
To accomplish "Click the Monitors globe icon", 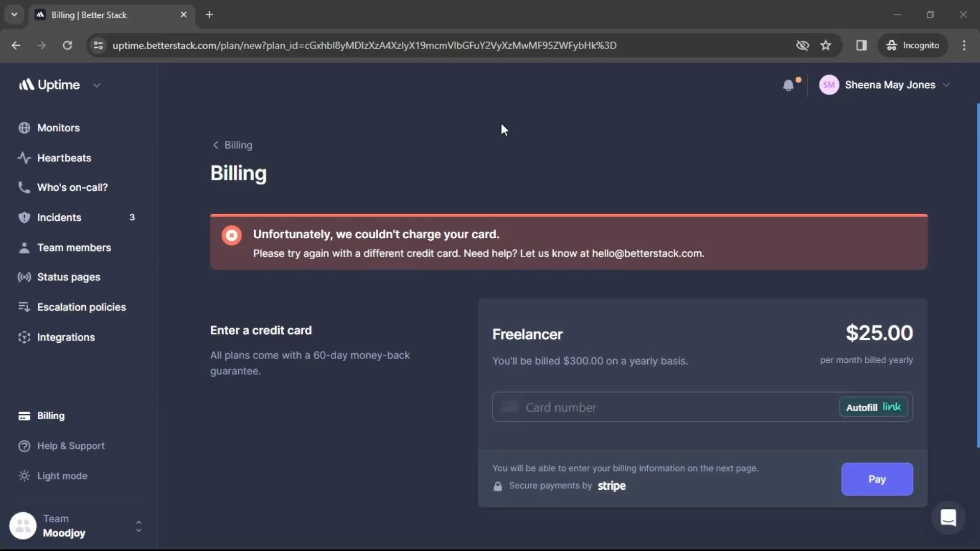I will pyautogui.click(x=24, y=128).
